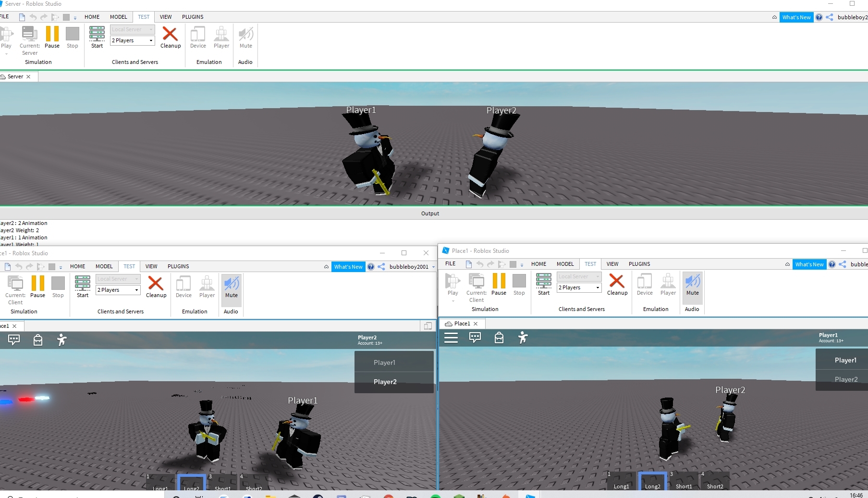Toggle chat icon in bottom-right client viewport
Screen dimensions: 868x498
click(475, 337)
